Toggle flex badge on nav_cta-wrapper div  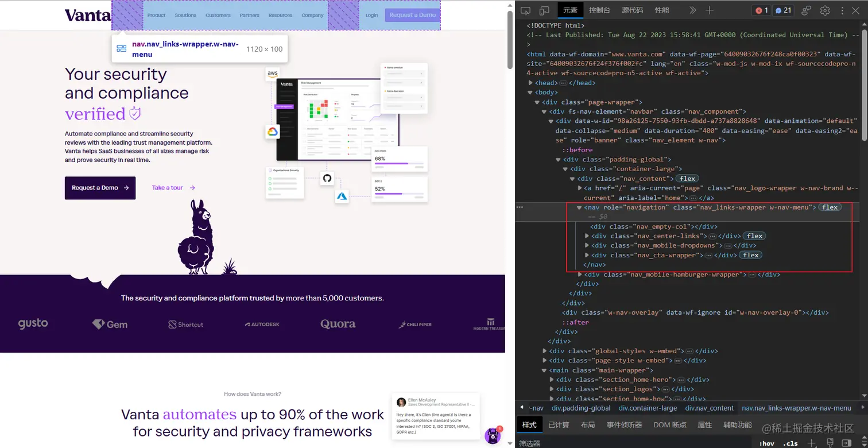click(x=751, y=255)
